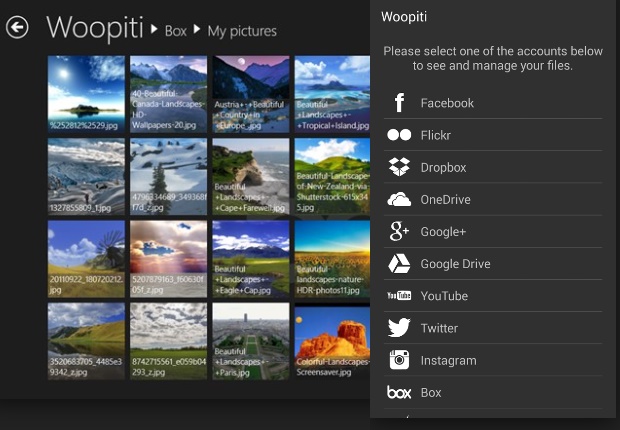
Task: Open Colorful-Landscapes-Screensaver.jpg thumbnail
Action: pos(333,342)
